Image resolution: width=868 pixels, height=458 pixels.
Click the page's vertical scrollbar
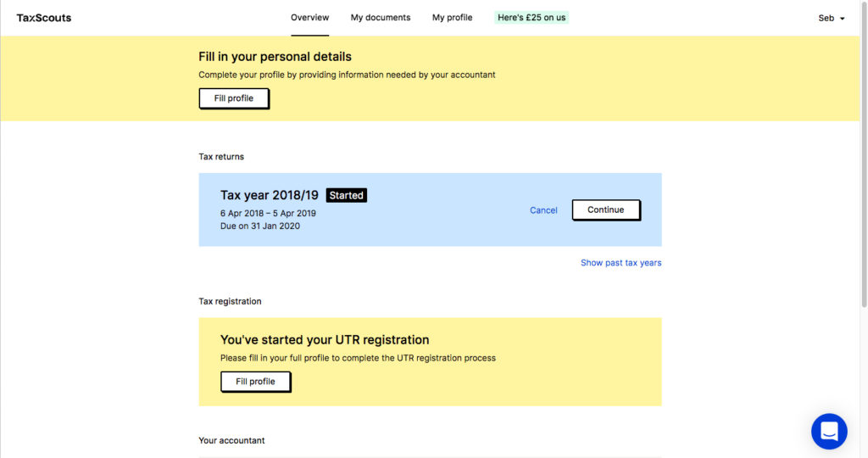coord(864,155)
